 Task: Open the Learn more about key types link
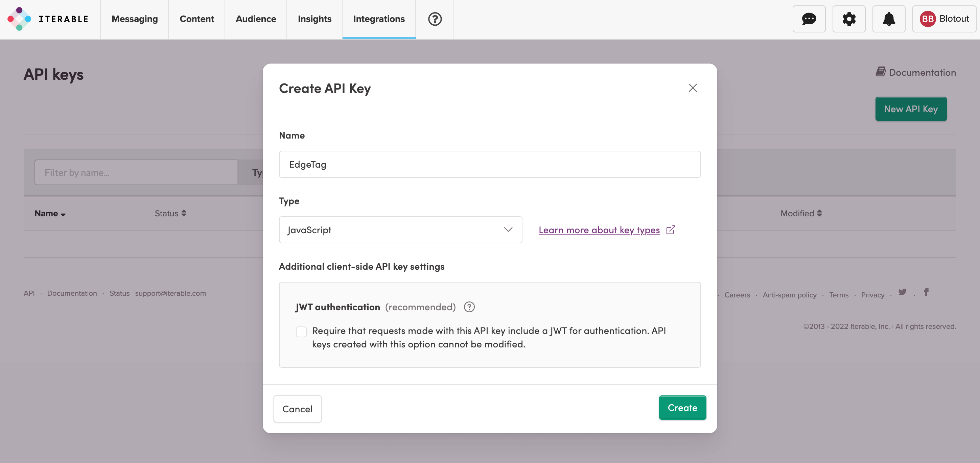(599, 230)
